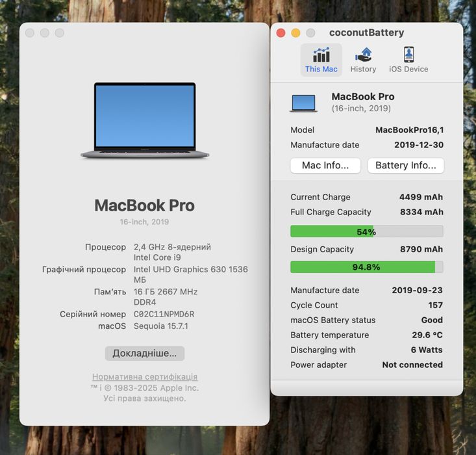Click battery manufacture date 2019-09-23
This screenshot has height=455, width=476.
[417, 291]
